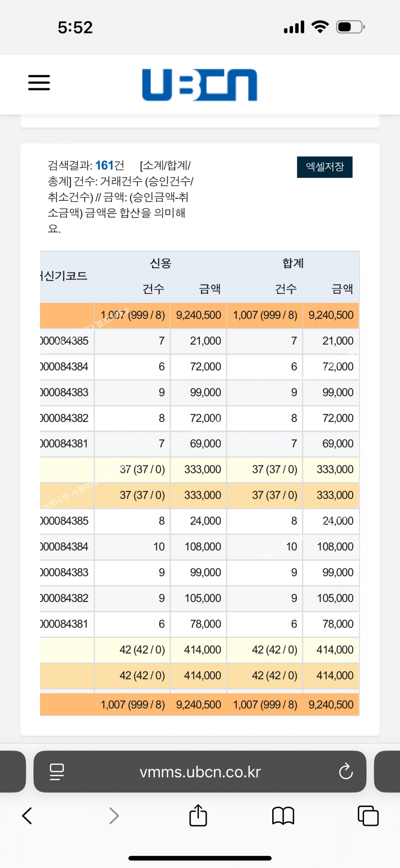Open the Safari share sheet
Image resolution: width=400 pixels, height=868 pixels.
pyautogui.click(x=198, y=815)
